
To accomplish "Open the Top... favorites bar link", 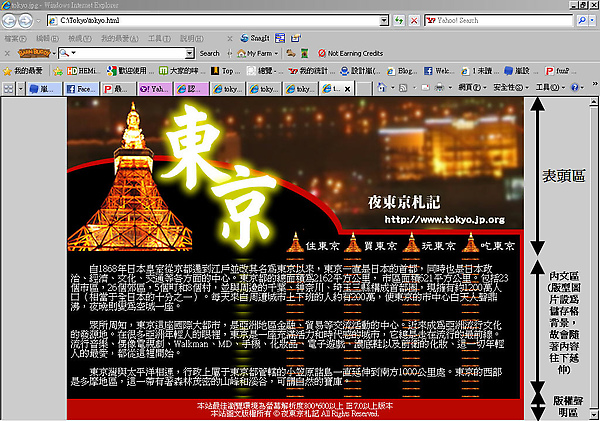I will click(225, 71).
